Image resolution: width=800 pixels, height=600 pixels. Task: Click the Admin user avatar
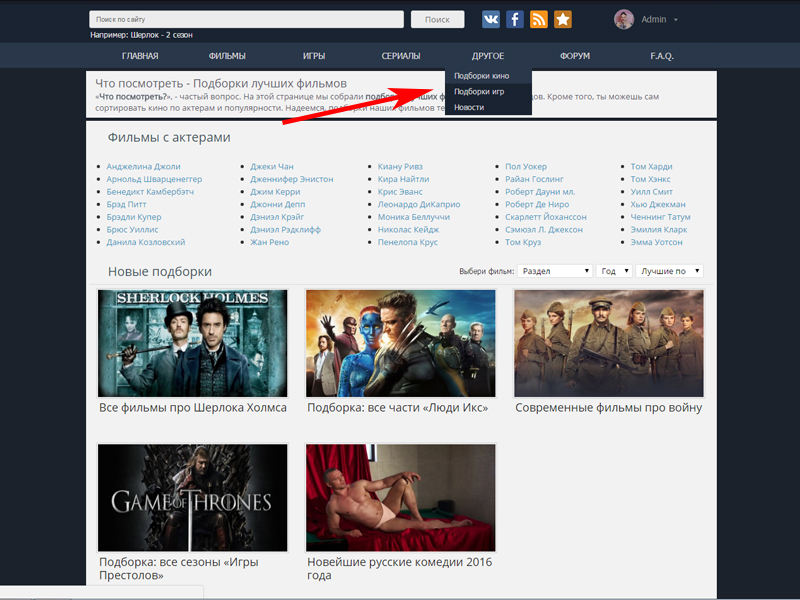(x=623, y=19)
